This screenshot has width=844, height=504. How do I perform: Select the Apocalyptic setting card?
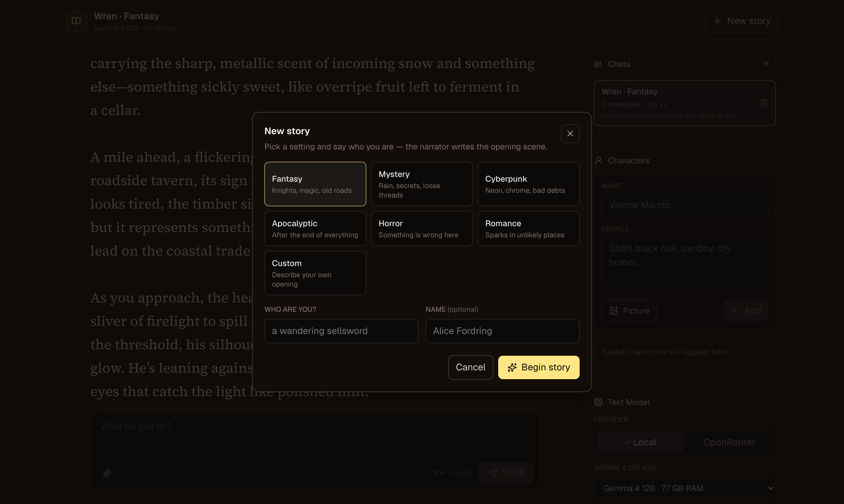tap(315, 228)
